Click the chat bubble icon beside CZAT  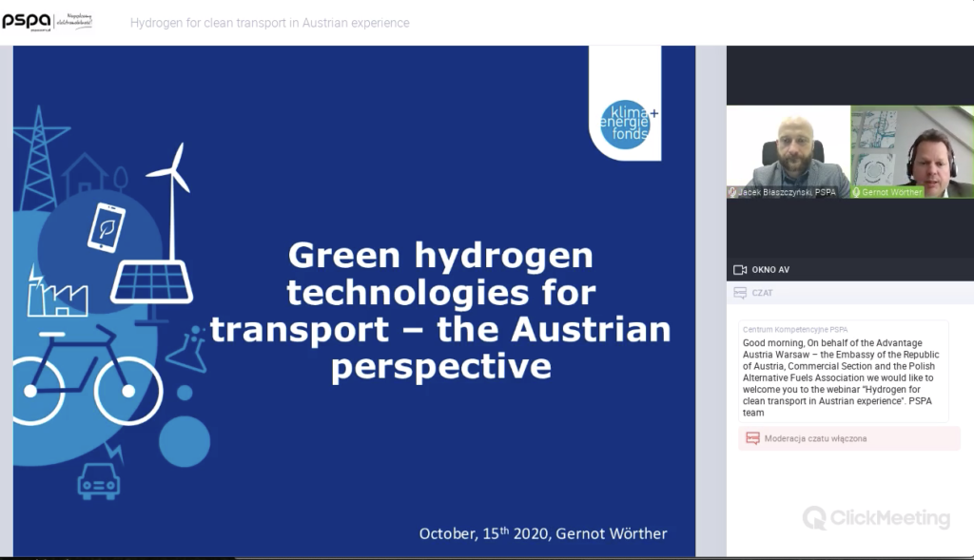(740, 293)
